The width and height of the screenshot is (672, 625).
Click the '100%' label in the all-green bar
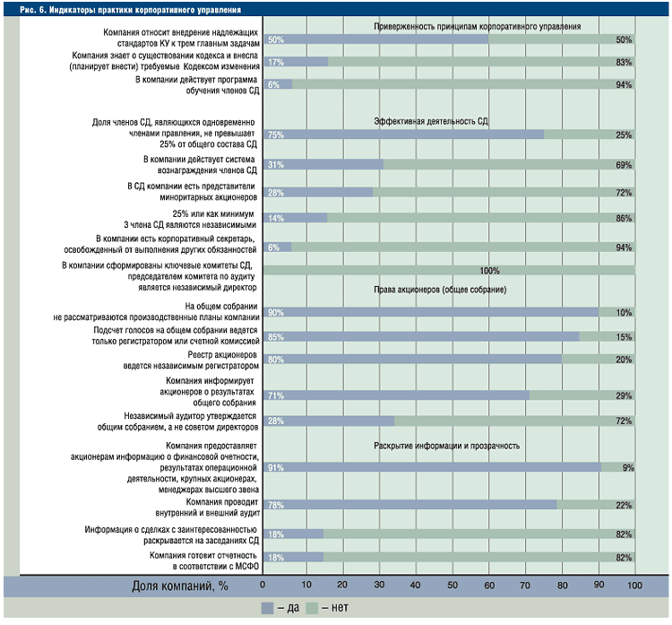pyautogui.click(x=489, y=271)
